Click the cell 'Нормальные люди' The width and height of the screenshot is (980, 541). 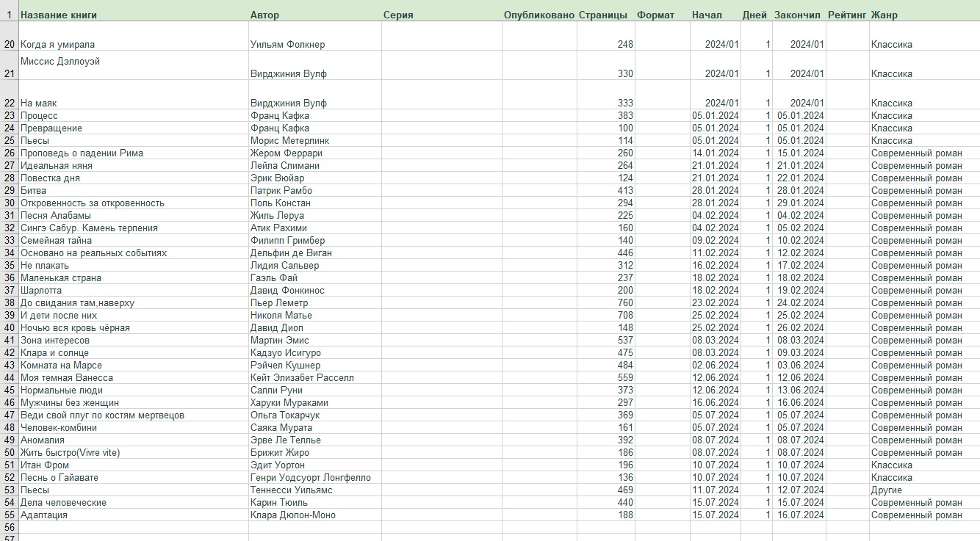[x=133, y=390]
